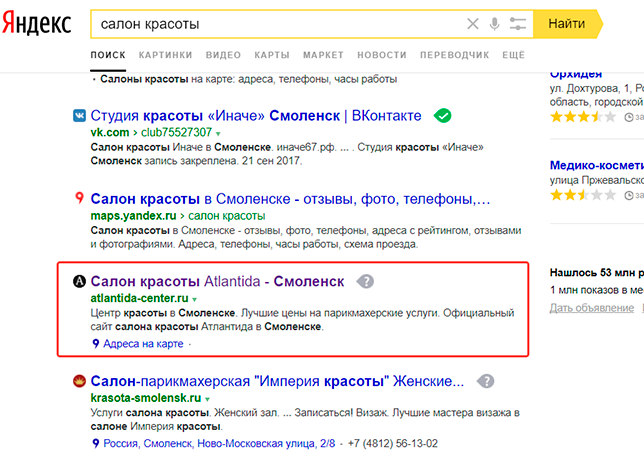
Task: Click the question mark badge beside Империя красоты result
Action: (485, 381)
